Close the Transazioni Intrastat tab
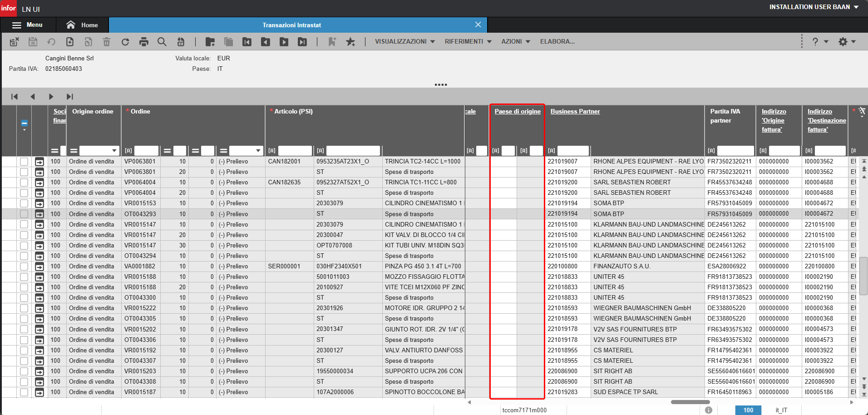 (478, 25)
